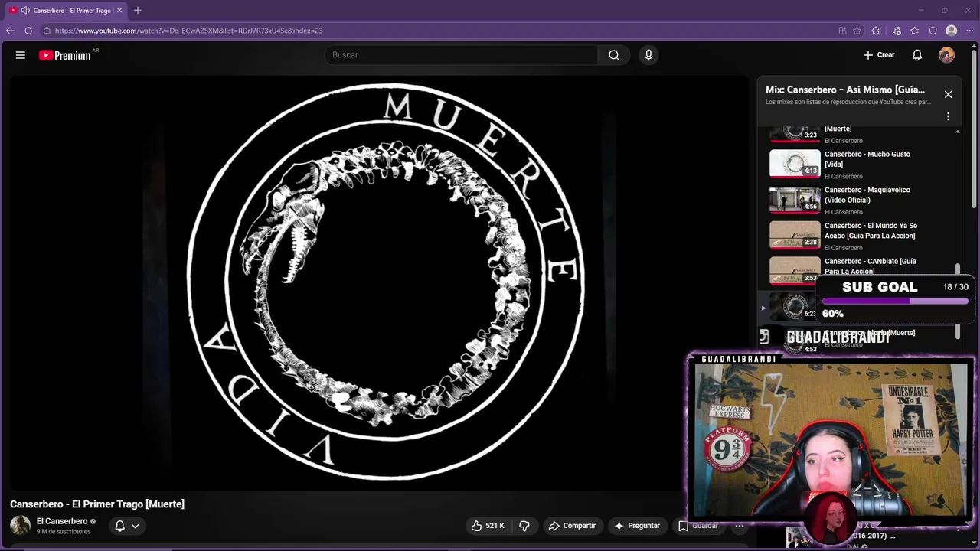980x551 pixels.
Task: Open browser settings and more menu
Action: [x=970, y=31]
